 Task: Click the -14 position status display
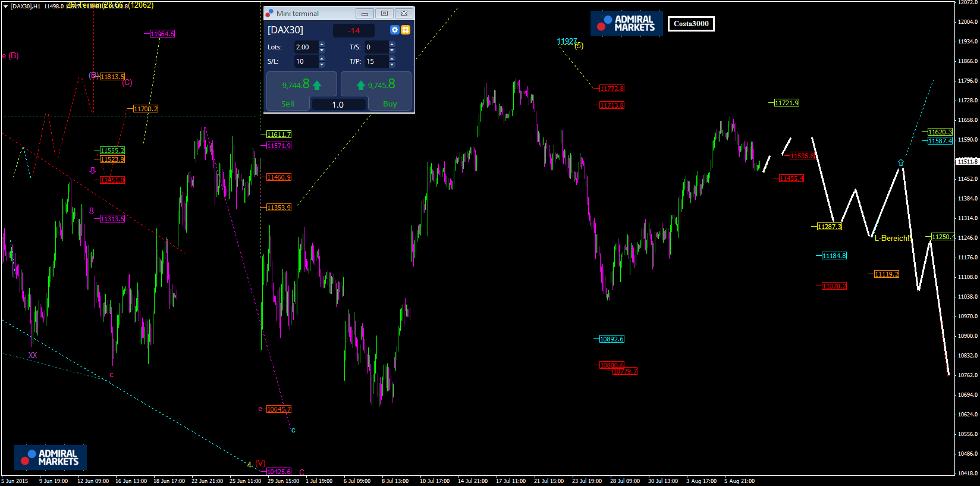coord(354,30)
